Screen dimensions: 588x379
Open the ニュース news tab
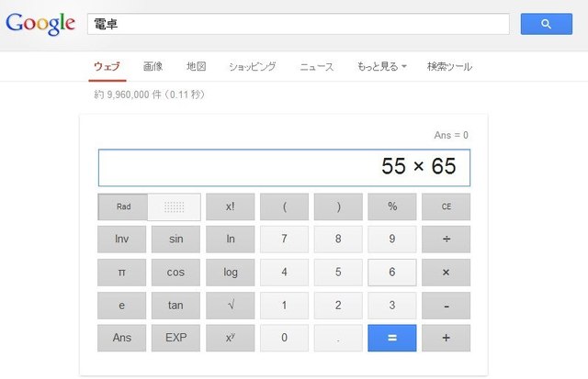click(316, 67)
